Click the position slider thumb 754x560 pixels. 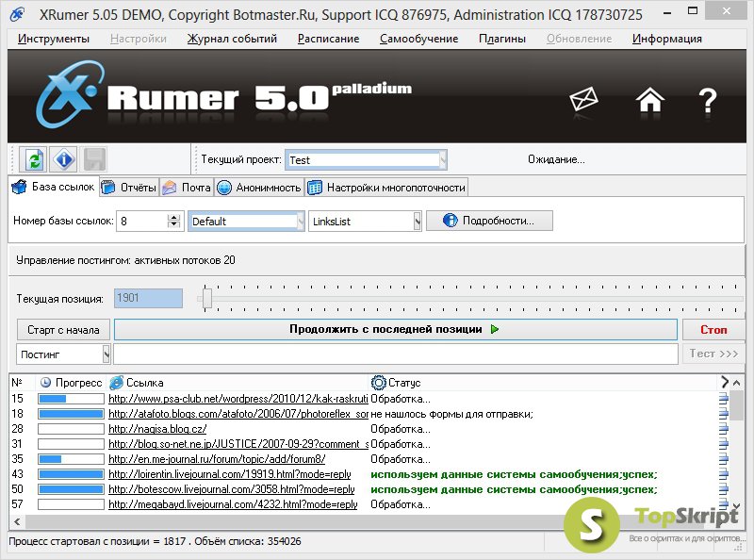click(x=206, y=298)
